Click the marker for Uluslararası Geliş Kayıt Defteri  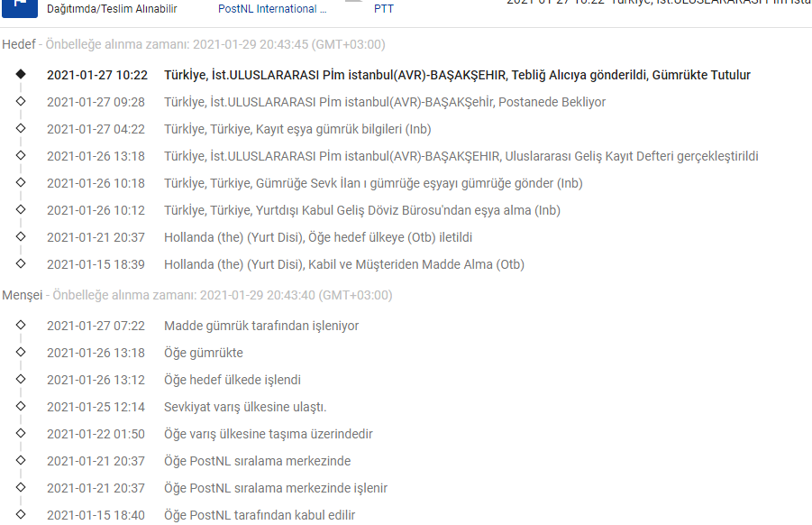[x=21, y=155]
